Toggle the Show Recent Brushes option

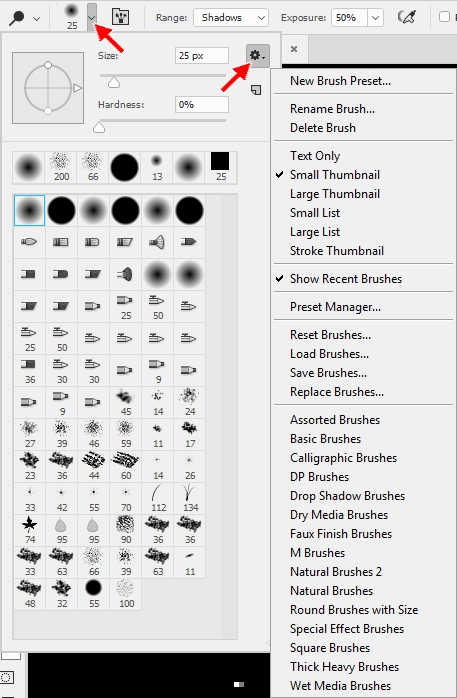point(346,279)
